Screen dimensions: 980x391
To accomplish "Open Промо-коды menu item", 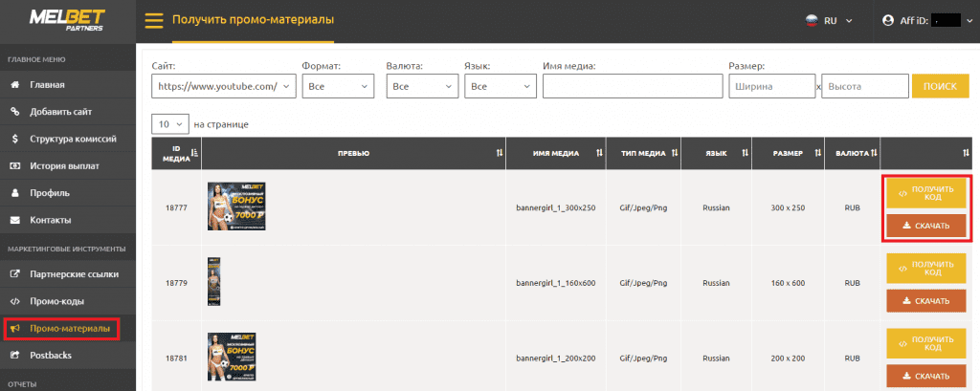I will coord(68,301).
